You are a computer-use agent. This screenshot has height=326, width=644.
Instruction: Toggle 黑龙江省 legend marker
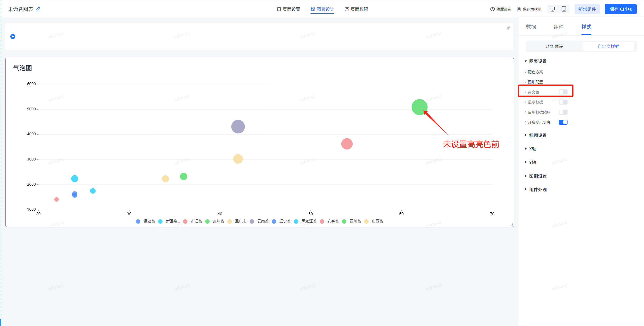[296, 221]
